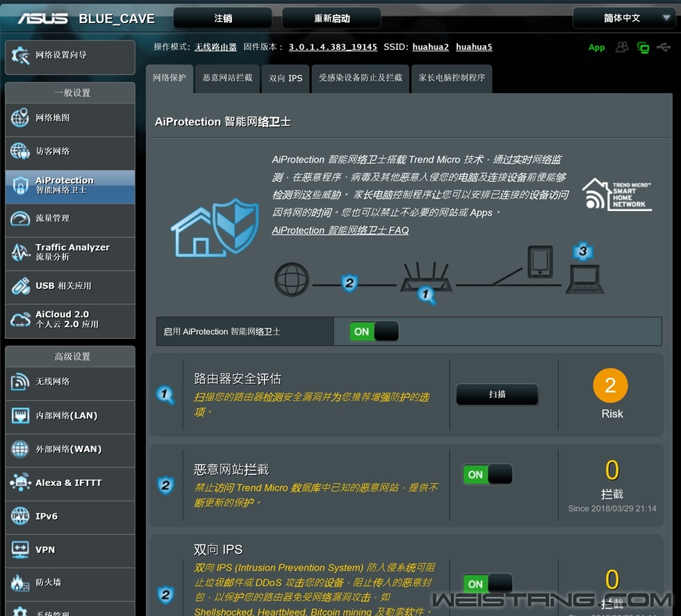Click the USB status icon in header
The height and width of the screenshot is (616, 681).
[664, 47]
